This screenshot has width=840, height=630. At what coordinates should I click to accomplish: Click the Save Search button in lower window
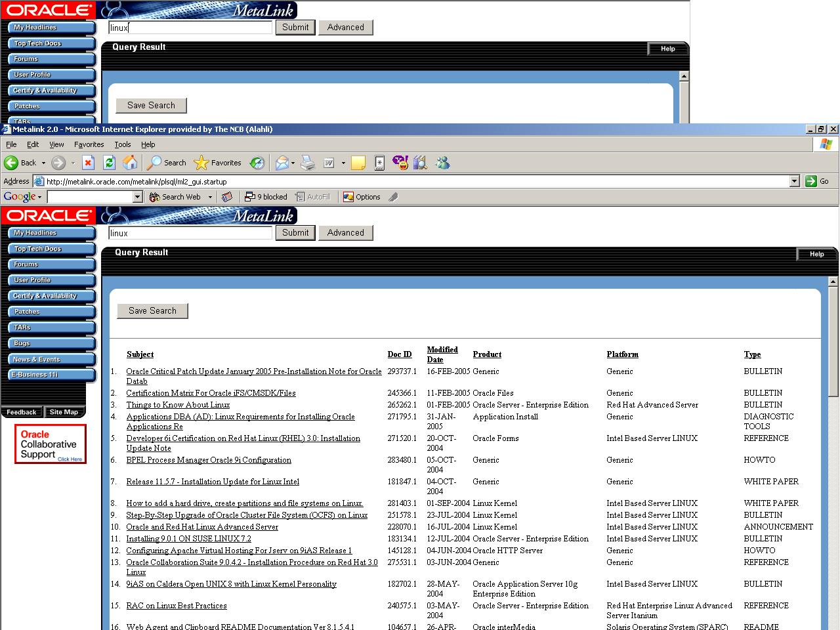pos(152,310)
